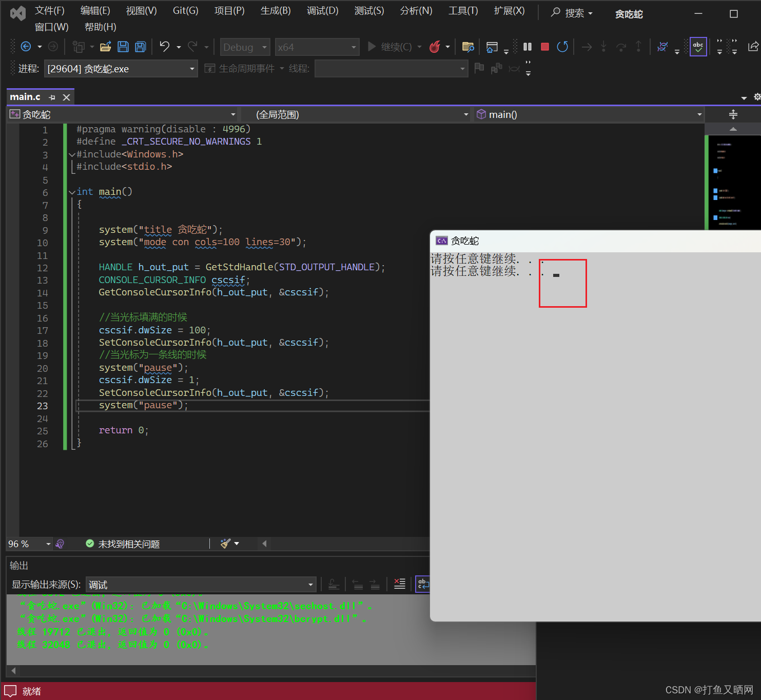Open the 视图(V) menu
This screenshot has width=761, height=700.
tap(142, 11)
